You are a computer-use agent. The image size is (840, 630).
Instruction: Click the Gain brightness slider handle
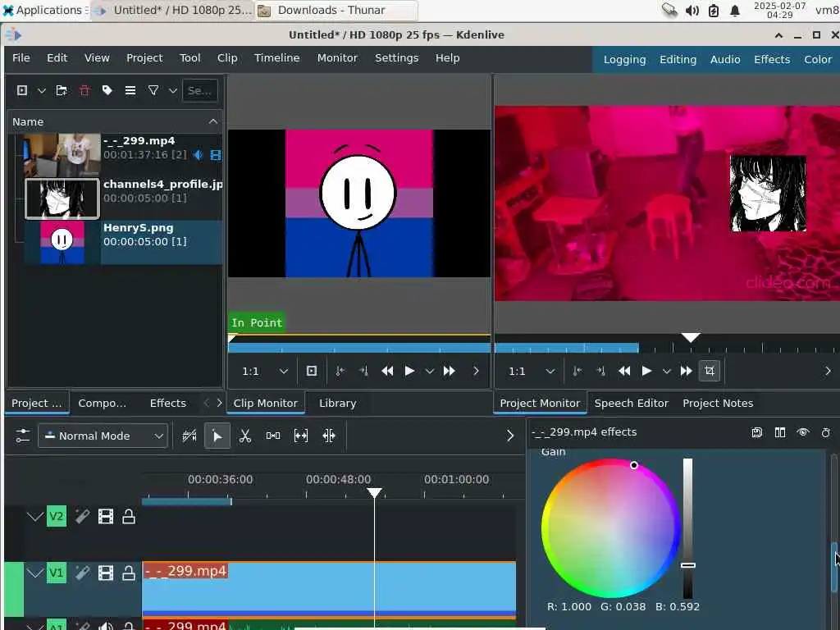(688, 565)
